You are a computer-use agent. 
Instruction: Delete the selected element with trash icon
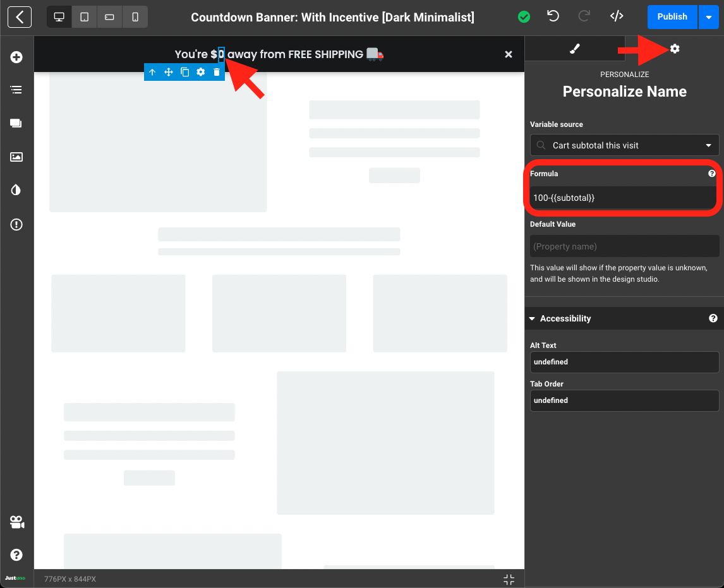click(217, 72)
